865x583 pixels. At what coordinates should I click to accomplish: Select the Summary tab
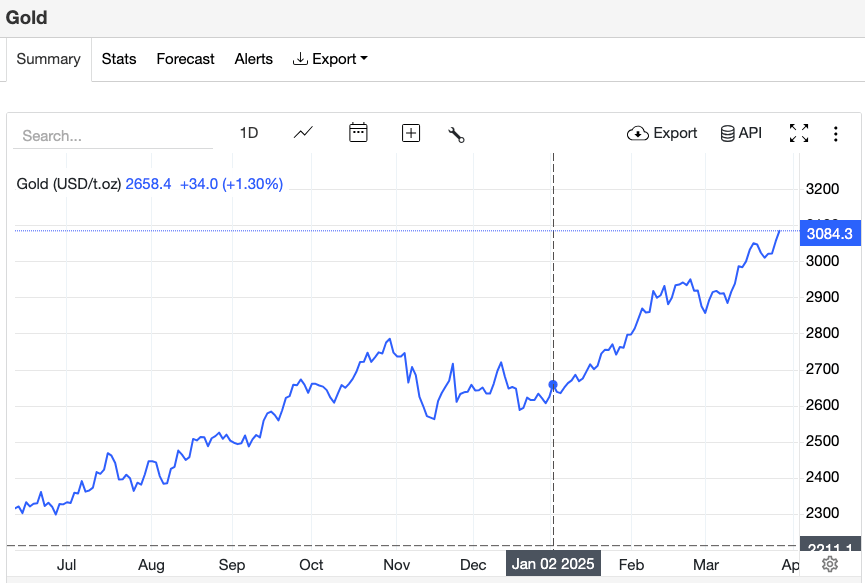(x=48, y=59)
